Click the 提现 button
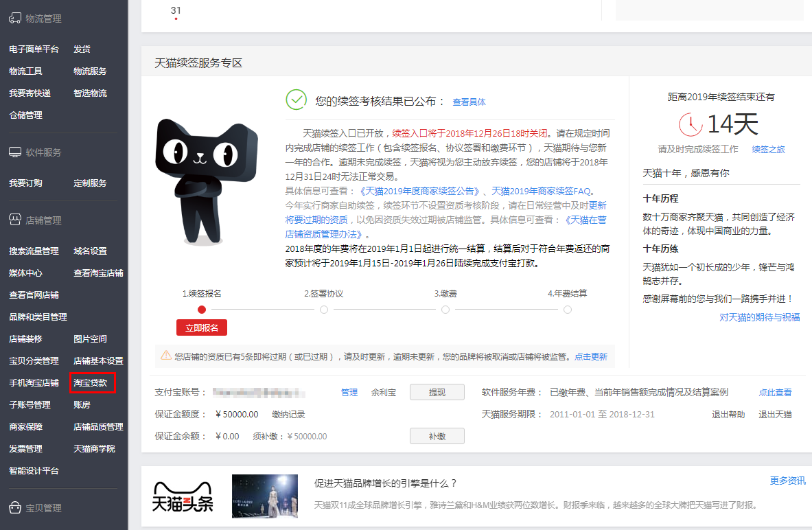Viewport: 812px width, 530px height. point(437,392)
